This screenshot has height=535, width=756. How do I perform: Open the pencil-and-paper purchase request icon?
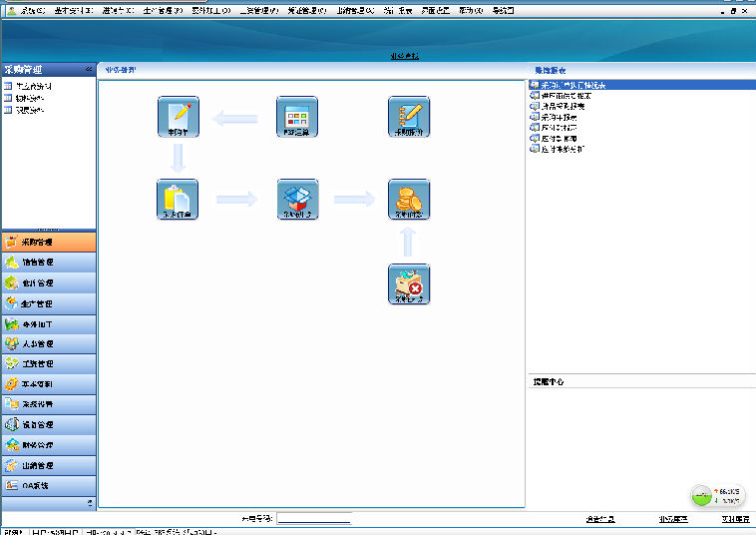click(179, 116)
